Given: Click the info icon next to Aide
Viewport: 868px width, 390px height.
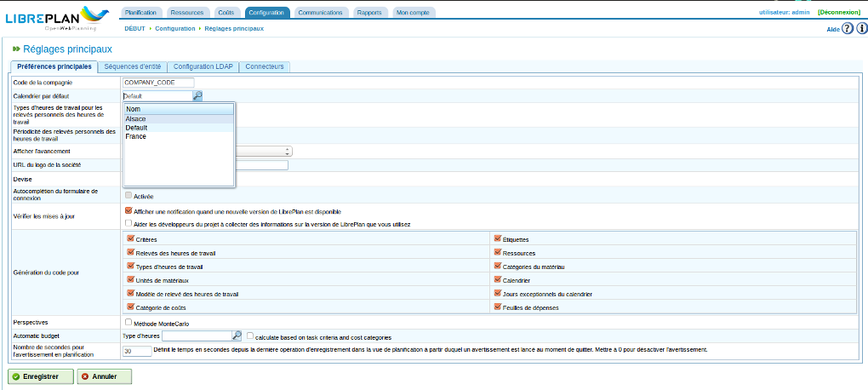Looking at the screenshot, I should [x=861, y=29].
